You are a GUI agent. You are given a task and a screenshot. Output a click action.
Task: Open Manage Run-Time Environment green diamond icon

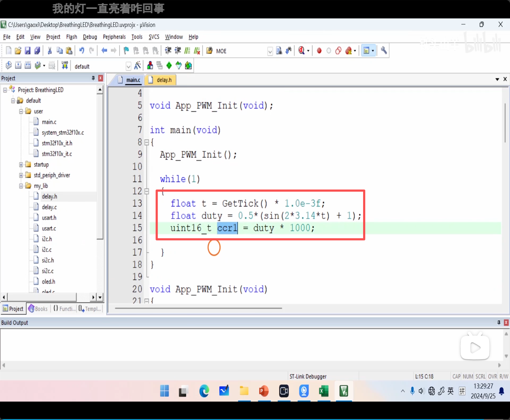coord(169,65)
